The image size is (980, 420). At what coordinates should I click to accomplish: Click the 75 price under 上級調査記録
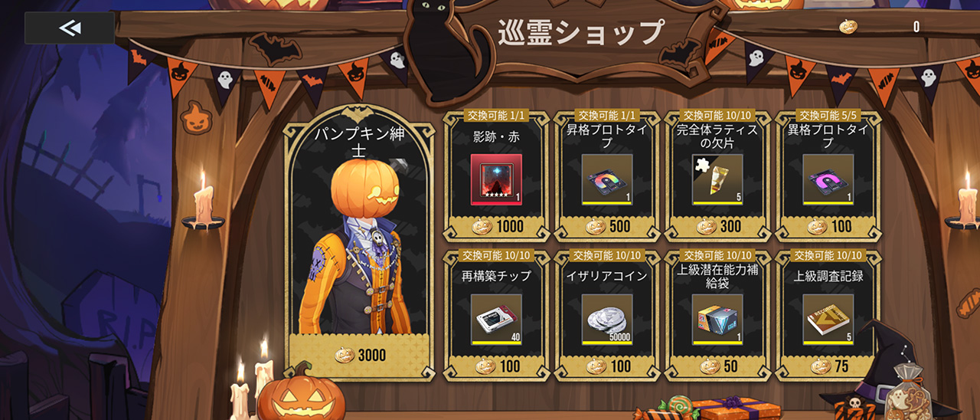(829, 366)
